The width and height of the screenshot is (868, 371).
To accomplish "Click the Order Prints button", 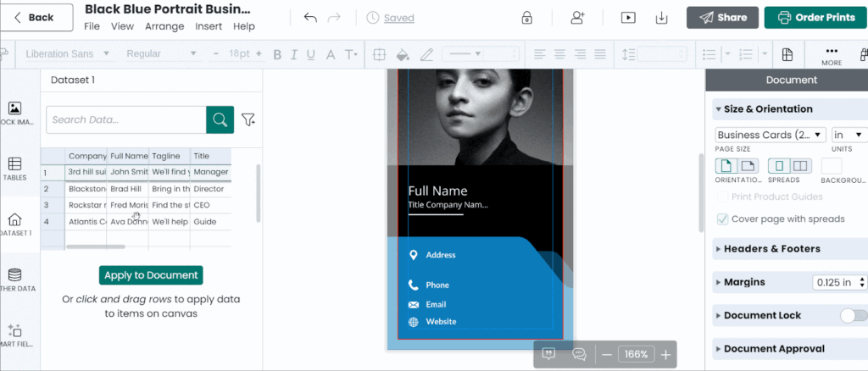I will [815, 17].
